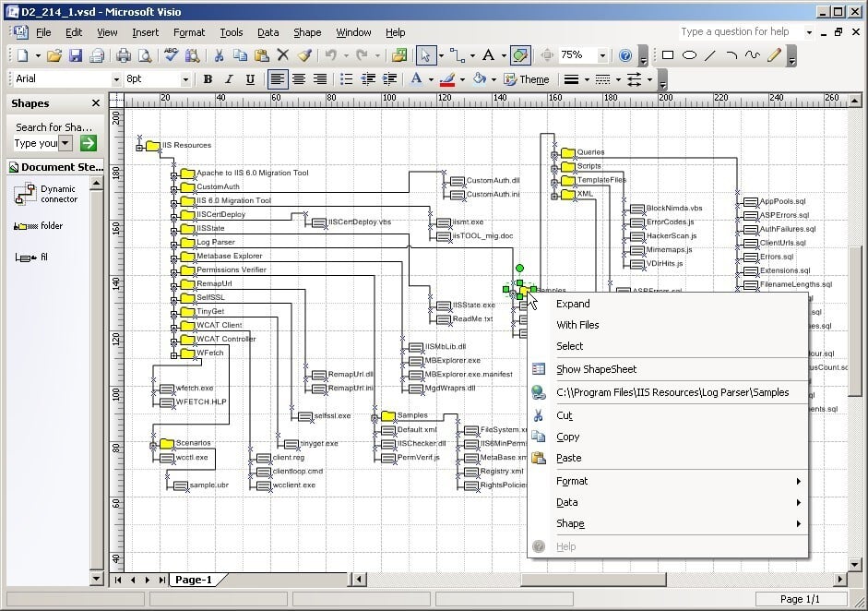Image resolution: width=868 pixels, height=611 pixels.
Task: Select the Connector tool
Action: [x=458, y=55]
